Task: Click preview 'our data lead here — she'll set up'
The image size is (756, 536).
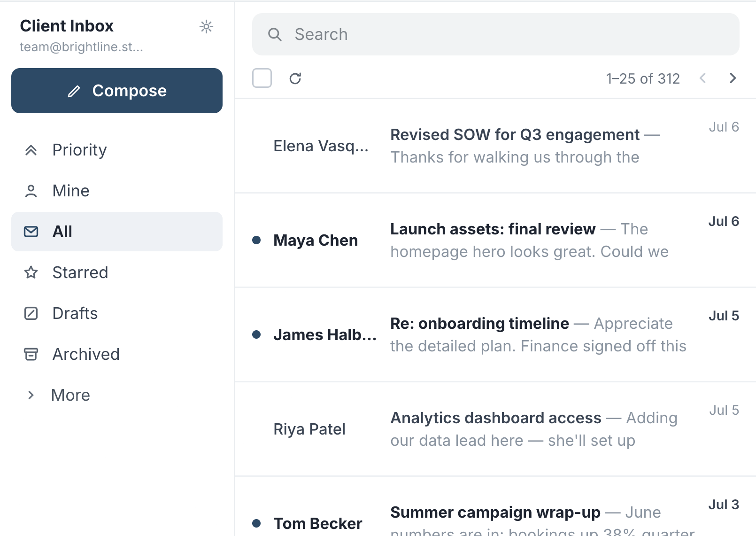Action: pyautogui.click(x=513, y=441)
